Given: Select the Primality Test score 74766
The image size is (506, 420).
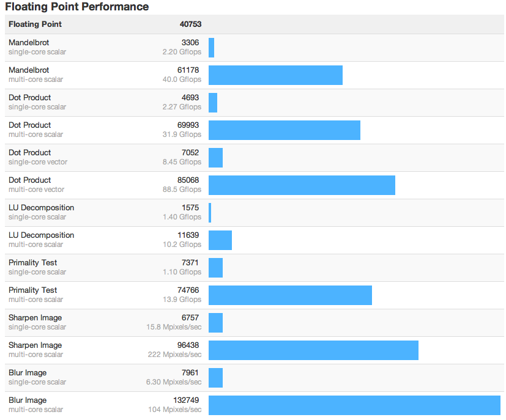Looking at the screenshot, I should (188, 290).
